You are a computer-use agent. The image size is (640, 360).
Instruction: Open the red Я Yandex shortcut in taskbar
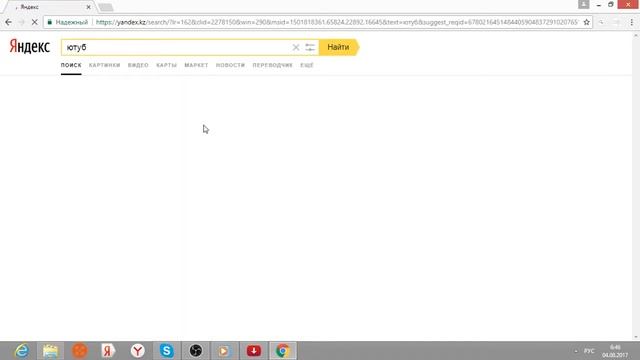pos(108,351)
